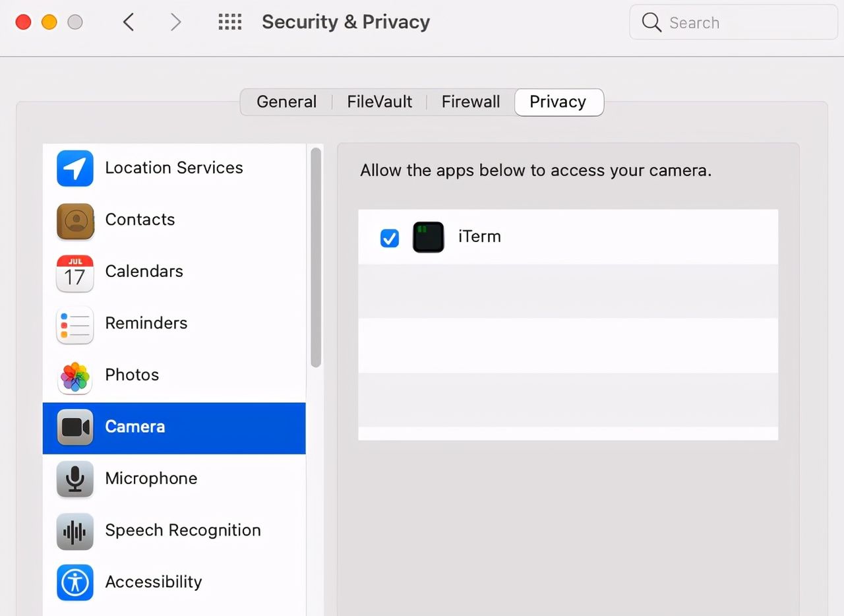Open Speech Recognition waveform icon
Image resolution: width=844 pixels, height=616 pixels.
tap(75, 531)
